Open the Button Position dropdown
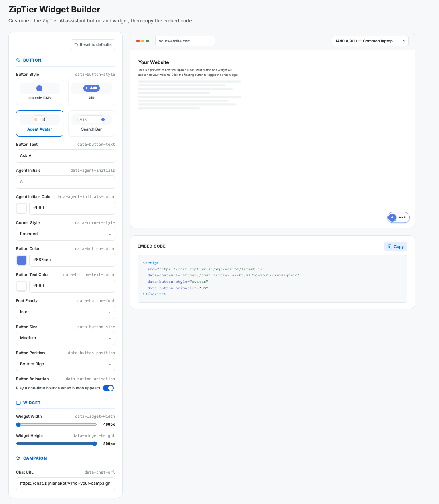This screenshot has width=439, height=504. [x=65, y=364]
